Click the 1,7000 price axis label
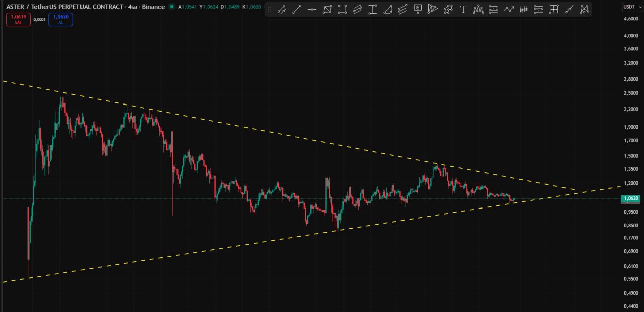 pos(631,140)
